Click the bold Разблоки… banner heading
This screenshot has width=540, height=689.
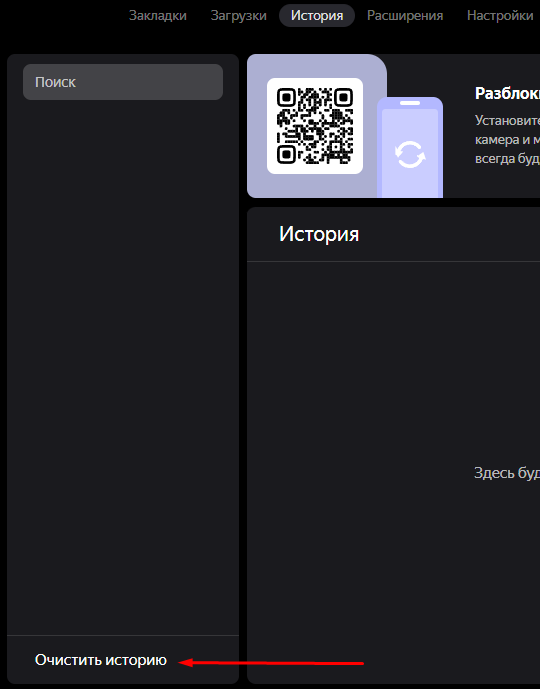point(507,93)
